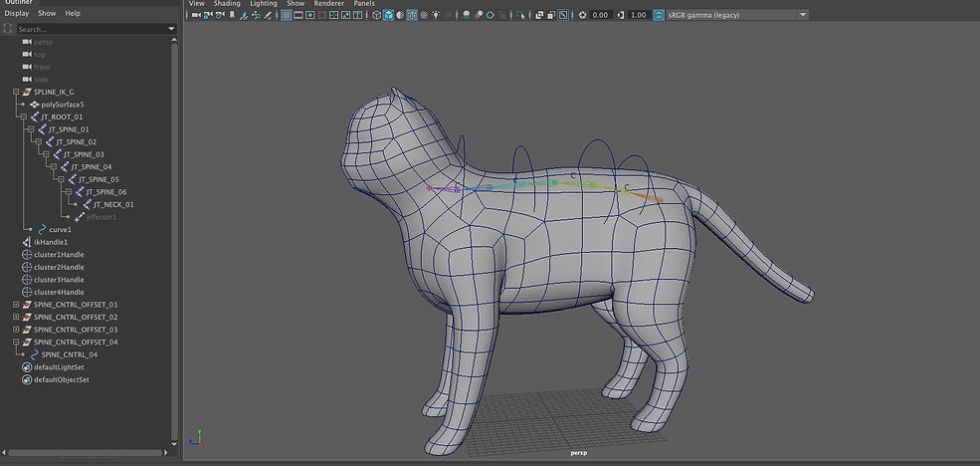This screenshot has width=980, height=466.
Task: Click Use Default Material icon
Action: pos(400,15)
